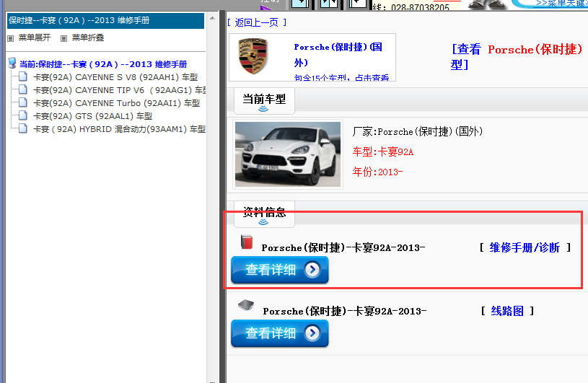Image resolution: width=588 pixels, height=383 pixels.
Task: Click document icon of CAYENNE TIP V6 row
Action: [x=23, y=89]
